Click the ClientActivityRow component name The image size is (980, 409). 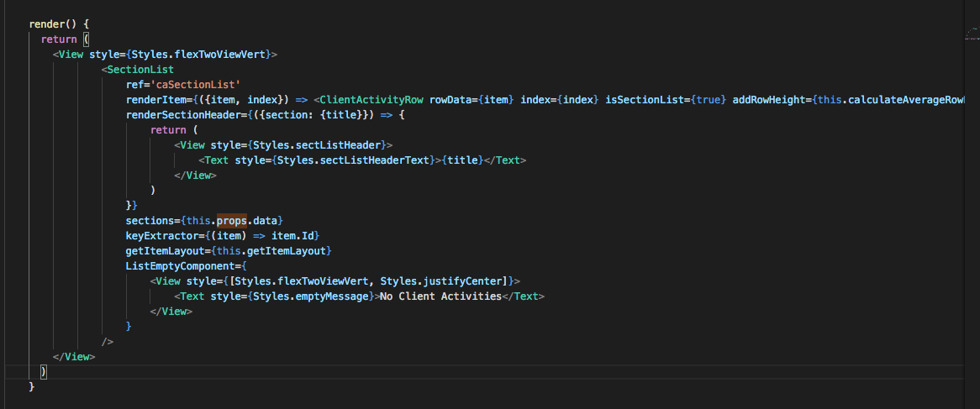click(371, 100)
